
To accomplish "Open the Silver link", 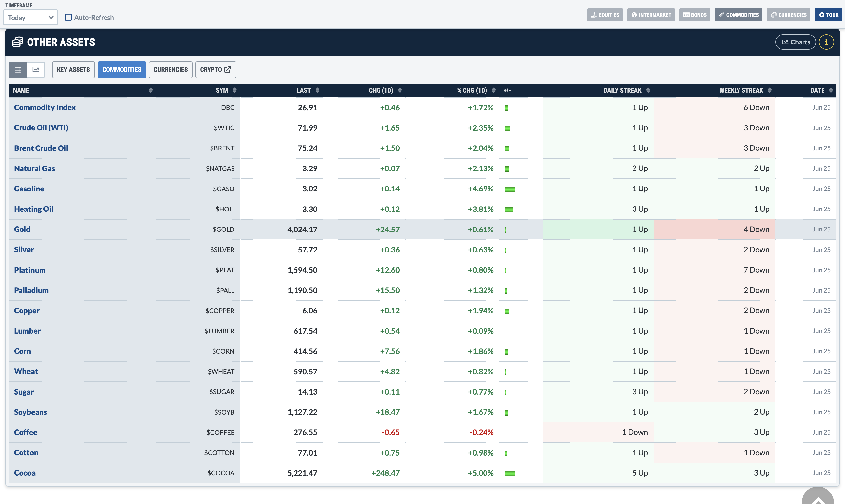I will 24,250.
